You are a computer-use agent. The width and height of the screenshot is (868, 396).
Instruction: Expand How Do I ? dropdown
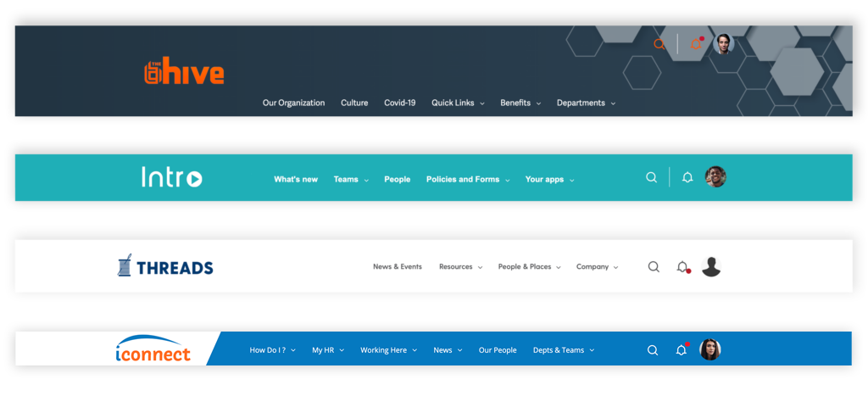pos(272,350)
